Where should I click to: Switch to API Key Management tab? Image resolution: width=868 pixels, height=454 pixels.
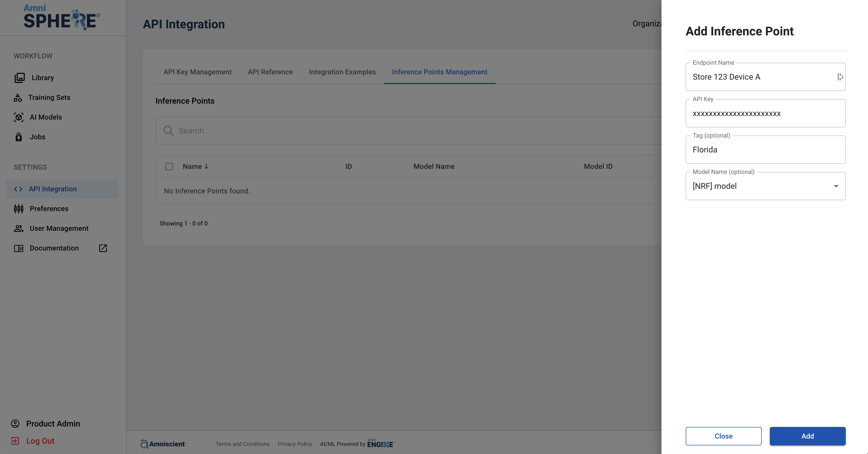197,72
